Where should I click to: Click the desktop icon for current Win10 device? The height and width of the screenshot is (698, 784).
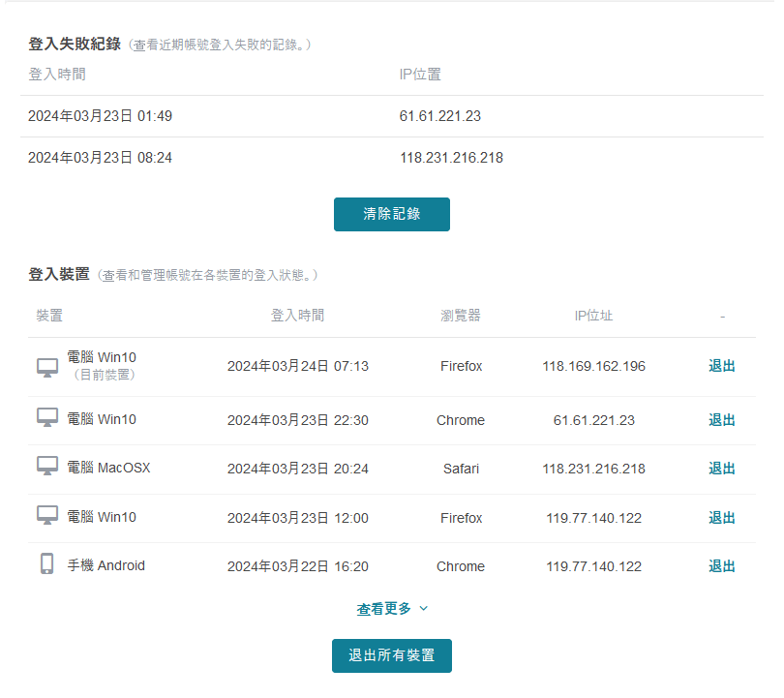click(46, 367)
